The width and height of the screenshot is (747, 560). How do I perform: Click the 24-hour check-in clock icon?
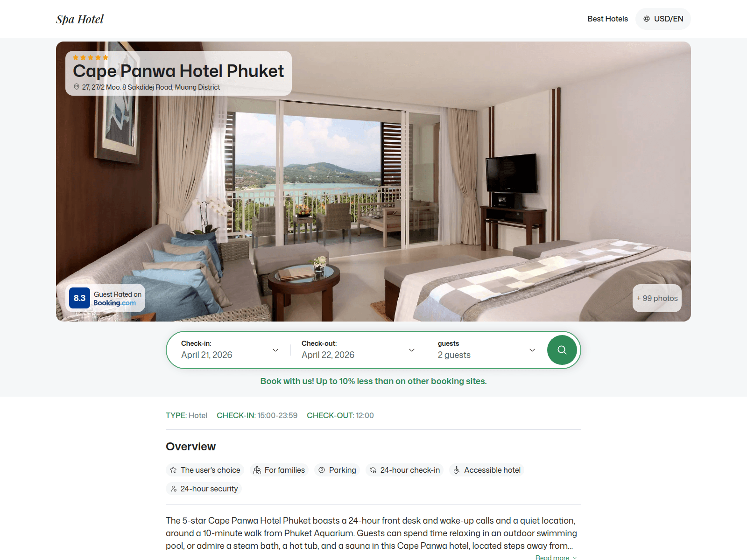373,470
